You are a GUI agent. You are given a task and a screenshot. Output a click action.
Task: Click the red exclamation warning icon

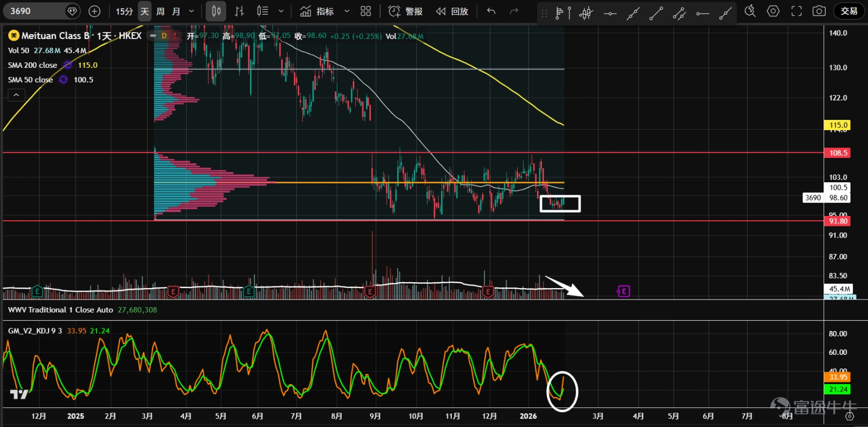pyautogui.click(x=175, y=36)
